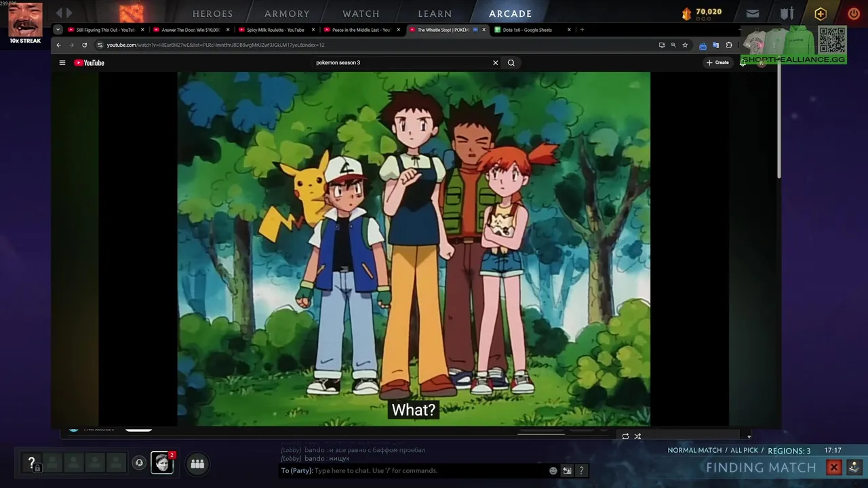Switch to 'Spicy Milk Roulette' tab
Screen dimensions: 868x488
[x=275, y=30]
